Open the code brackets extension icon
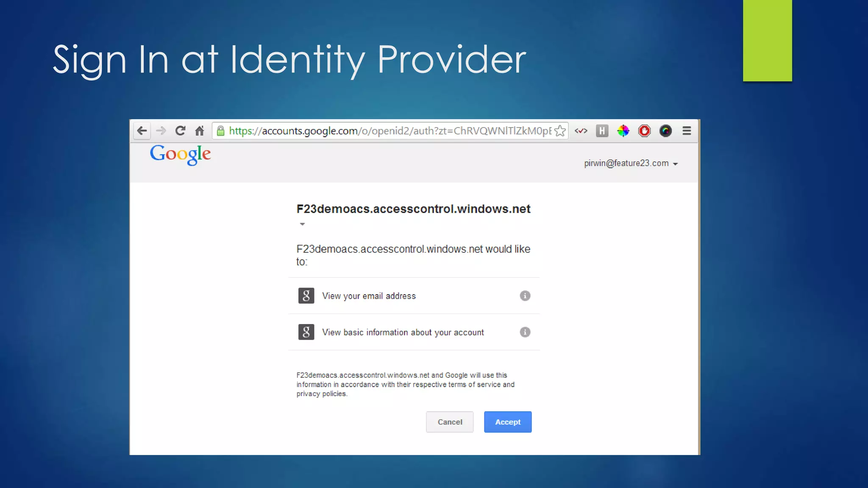 coord(581,131)
